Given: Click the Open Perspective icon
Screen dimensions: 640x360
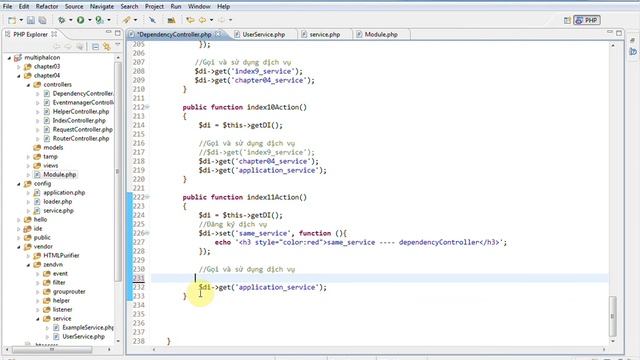Looking at the screenshot, I should (x=567, y=20).
